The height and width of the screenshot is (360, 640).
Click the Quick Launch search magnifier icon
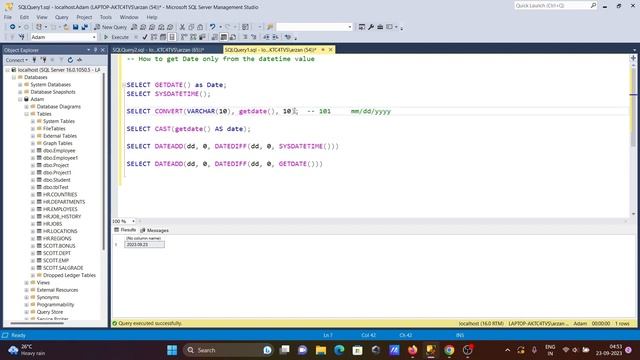pyautogui.click(x=593, y=5)
